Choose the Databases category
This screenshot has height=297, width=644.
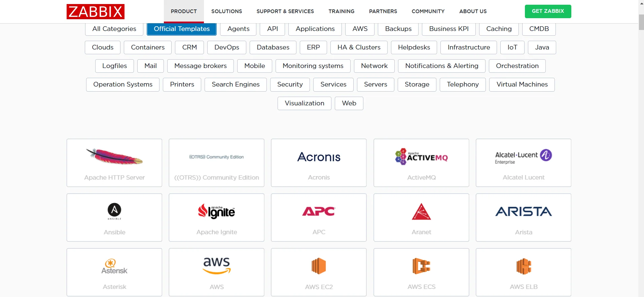click(273, 47)
